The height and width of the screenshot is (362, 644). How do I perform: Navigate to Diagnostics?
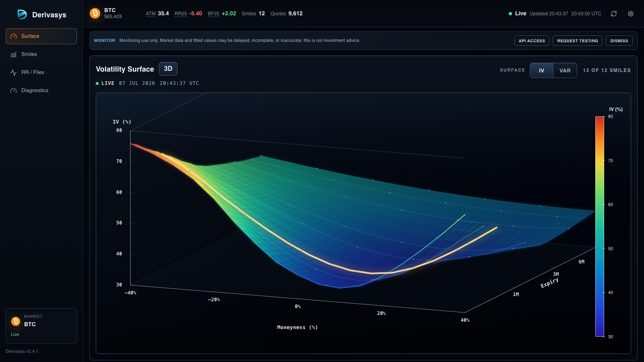pyautogui.click(x=41, y=90)
